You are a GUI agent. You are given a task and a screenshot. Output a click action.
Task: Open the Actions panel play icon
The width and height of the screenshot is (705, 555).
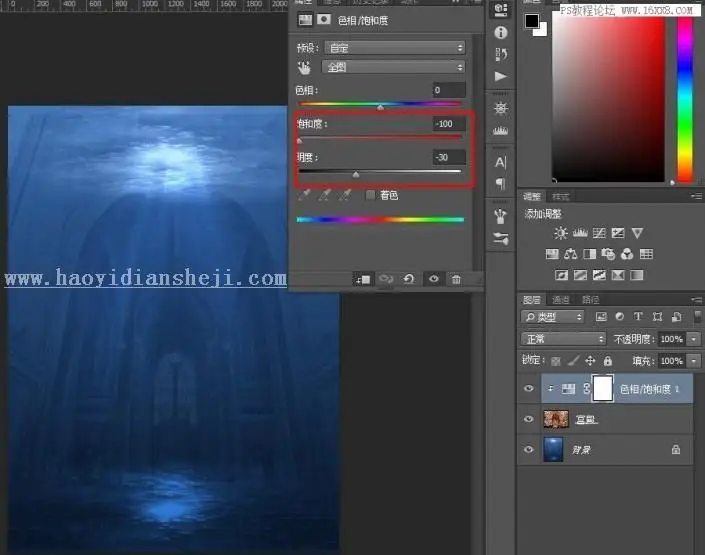(x=500, y=76)
